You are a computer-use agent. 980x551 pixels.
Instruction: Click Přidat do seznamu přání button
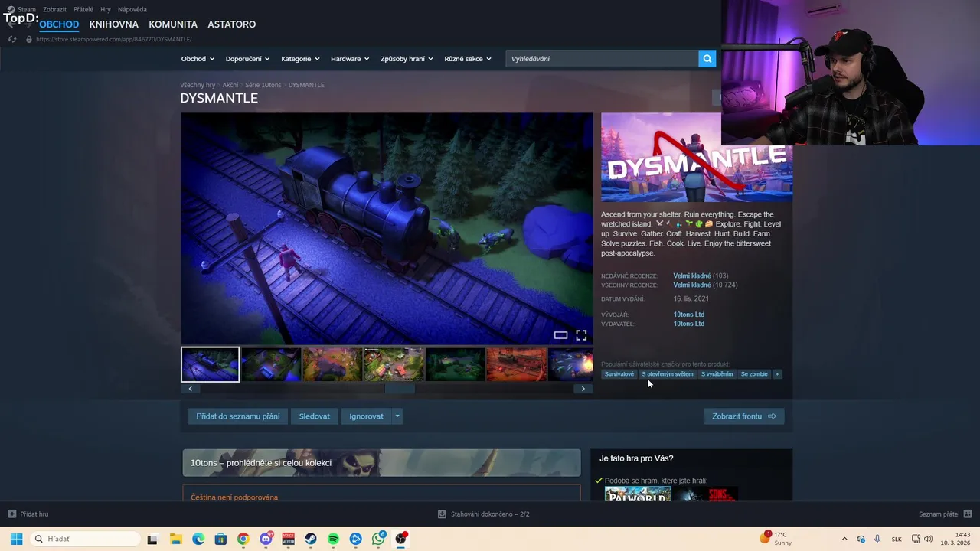[x=237, y=416]
